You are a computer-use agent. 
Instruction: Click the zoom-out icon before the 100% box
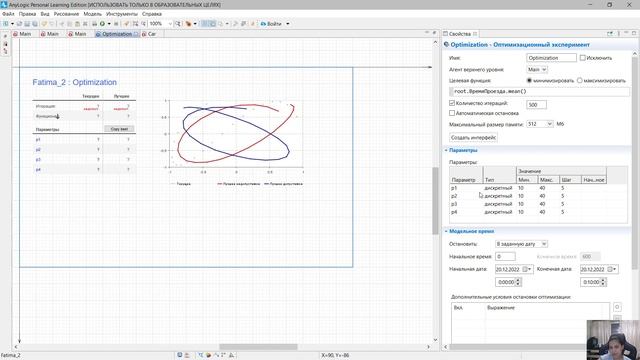tap(144, 24)
